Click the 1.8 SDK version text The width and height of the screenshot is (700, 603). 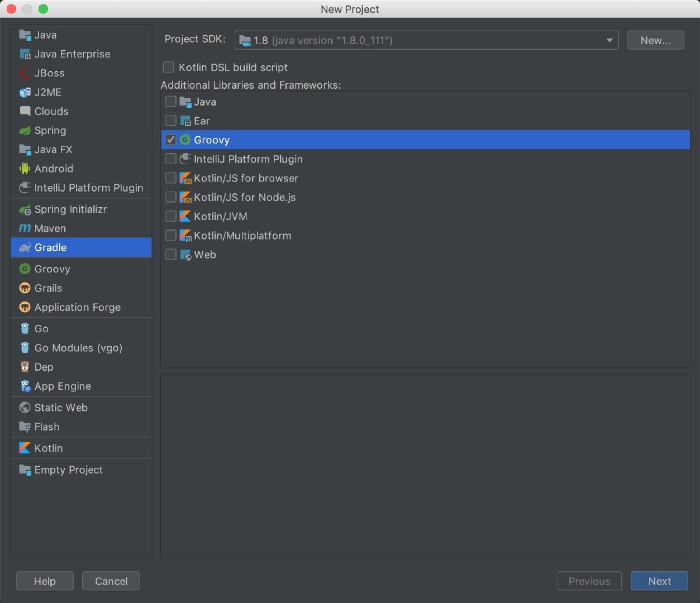pyautogui.click(x=261, y=40)
